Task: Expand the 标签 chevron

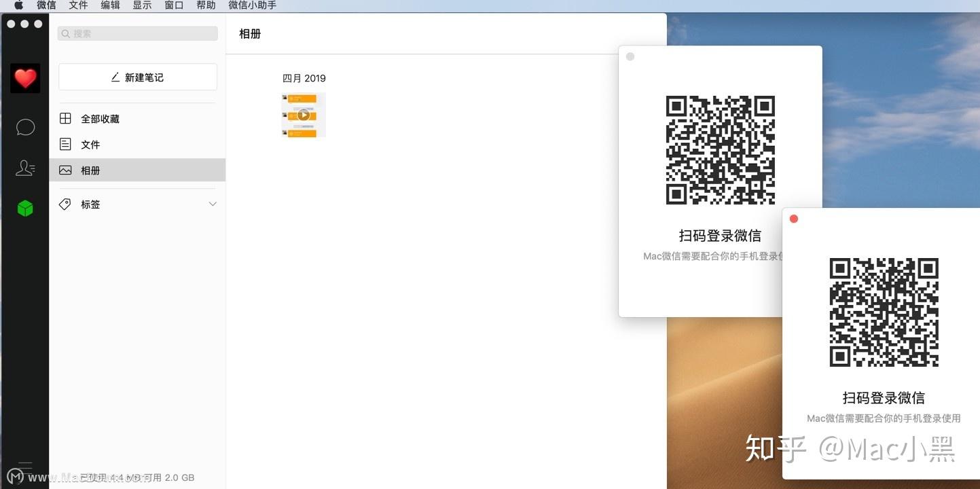Action: tap(213, 204)
